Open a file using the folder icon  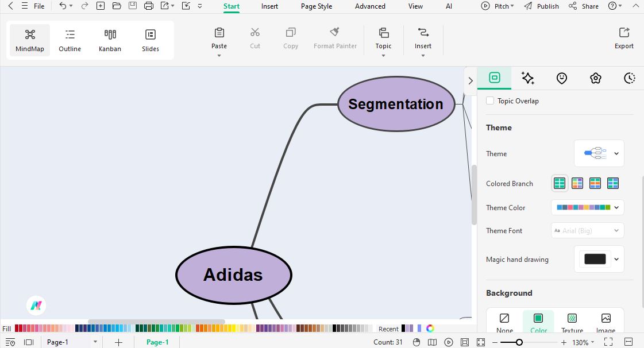coord(117,6)
